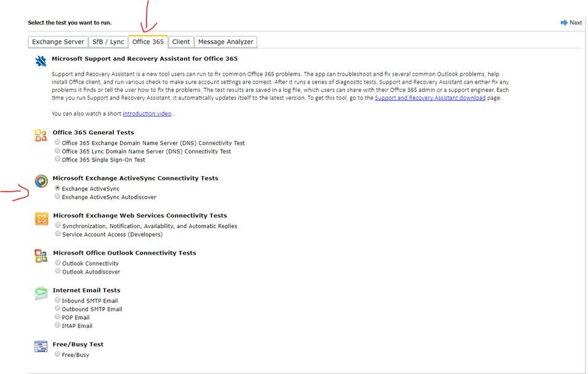Open the Support and Recovery Assistant download link
The image size is (588, 374).
click(x=430, y=98)
